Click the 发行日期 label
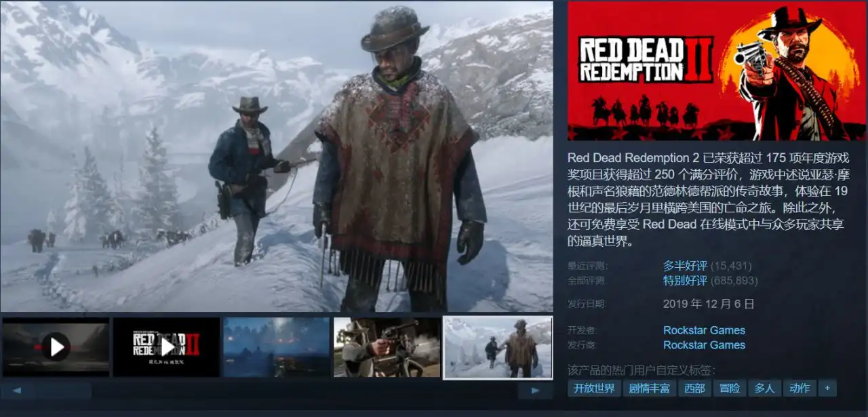868x417 pixels. tap(587, 304)
